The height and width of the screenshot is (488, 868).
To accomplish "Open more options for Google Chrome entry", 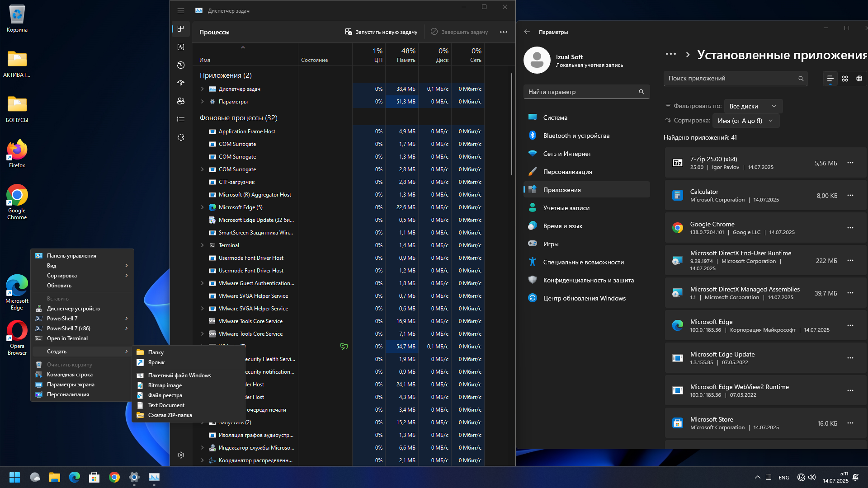I will click(850, 228).
